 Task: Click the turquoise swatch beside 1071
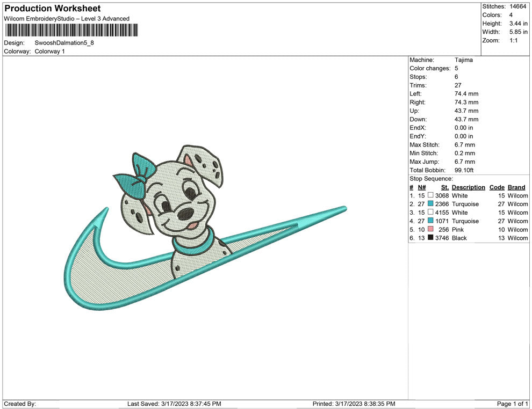coord(430,220)
